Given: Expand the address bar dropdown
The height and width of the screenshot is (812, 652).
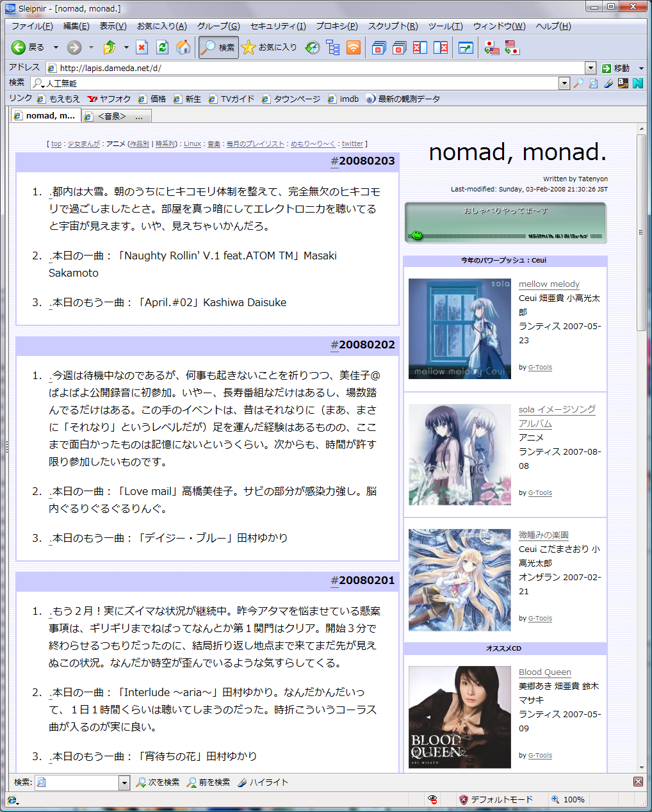Looking at the screenshot, I should click(591, 68).
